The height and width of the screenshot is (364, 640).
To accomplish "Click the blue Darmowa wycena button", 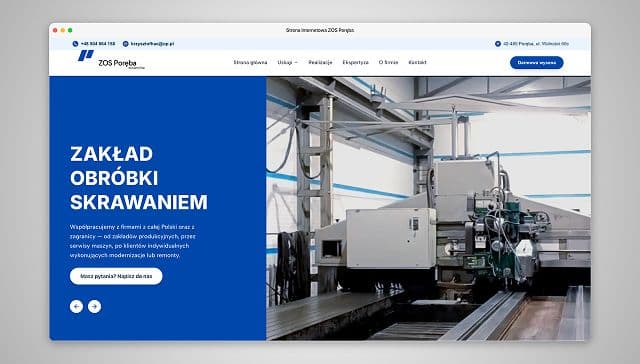I will point(537,63).
